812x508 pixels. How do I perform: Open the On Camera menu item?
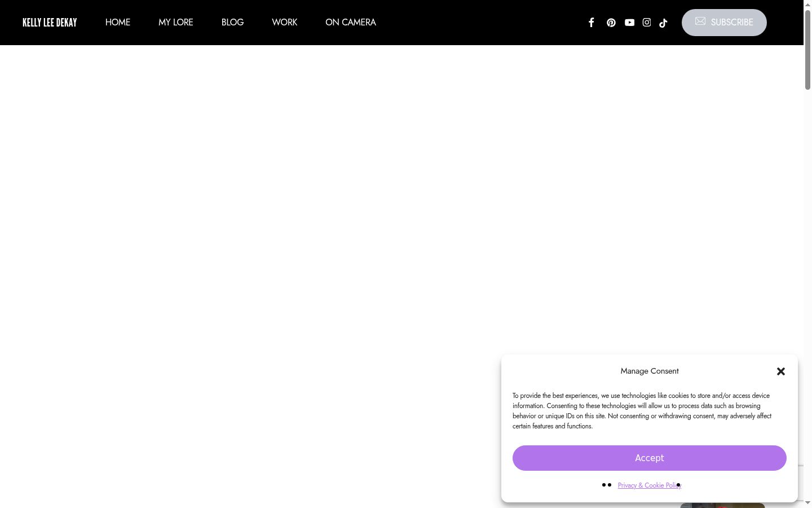351,23
